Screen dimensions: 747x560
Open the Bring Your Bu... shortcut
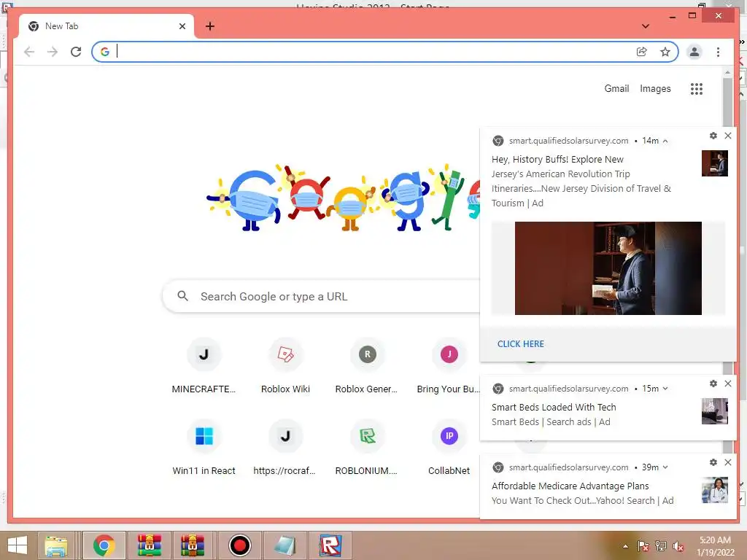pos(449,367)
